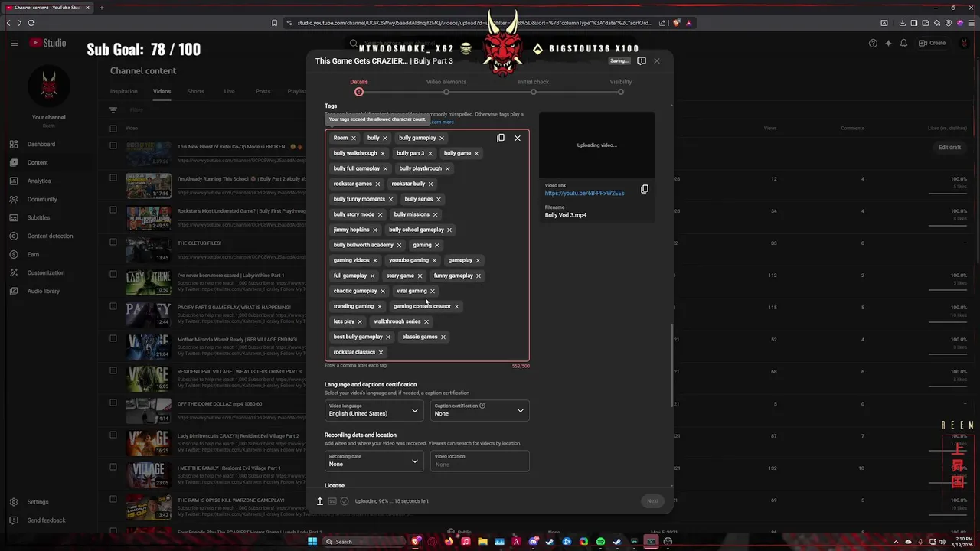Go to the Video elements step

point(446,86)
